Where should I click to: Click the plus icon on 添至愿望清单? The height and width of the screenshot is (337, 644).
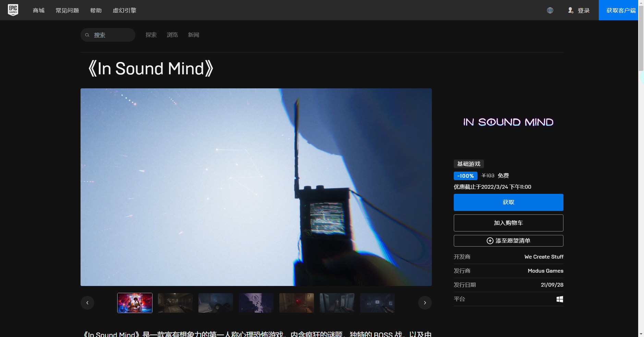(490, 240)
